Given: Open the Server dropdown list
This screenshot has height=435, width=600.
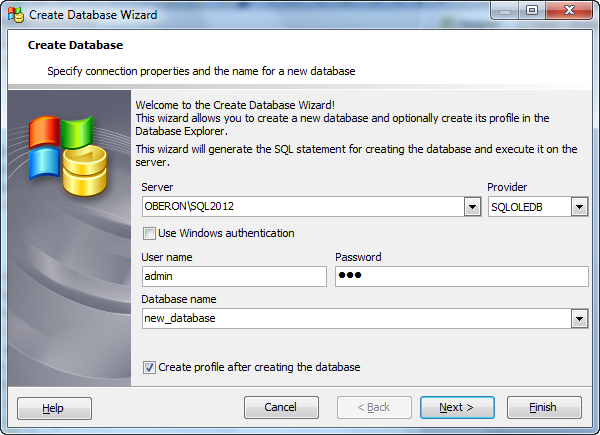Looking at the screenshot, I should pyautogui.click(x=472, y=207).
